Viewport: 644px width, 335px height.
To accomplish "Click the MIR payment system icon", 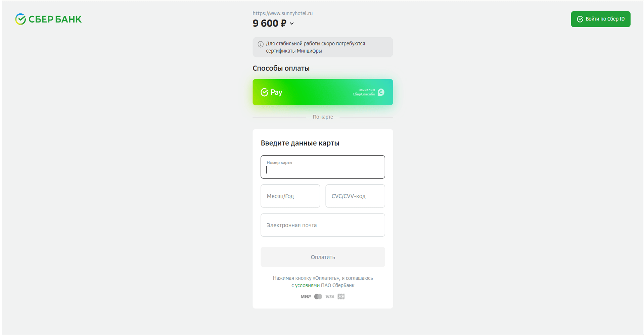I will (306, 296).
